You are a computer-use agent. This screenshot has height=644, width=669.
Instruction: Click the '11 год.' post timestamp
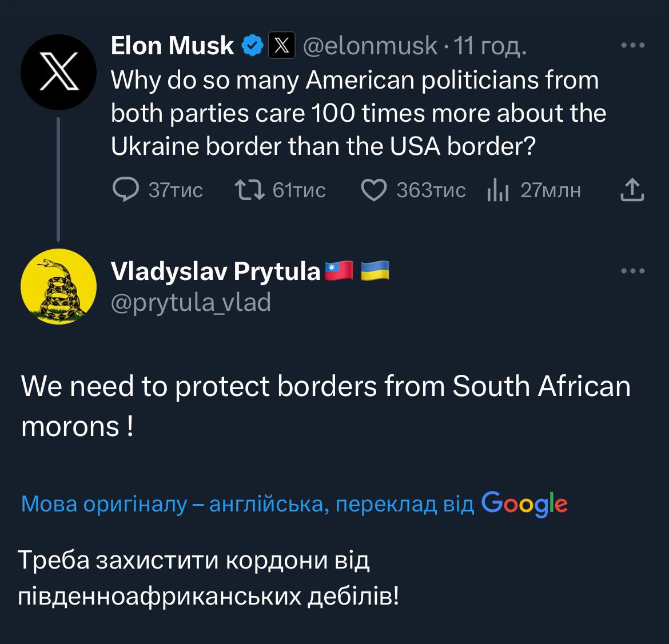489,46
